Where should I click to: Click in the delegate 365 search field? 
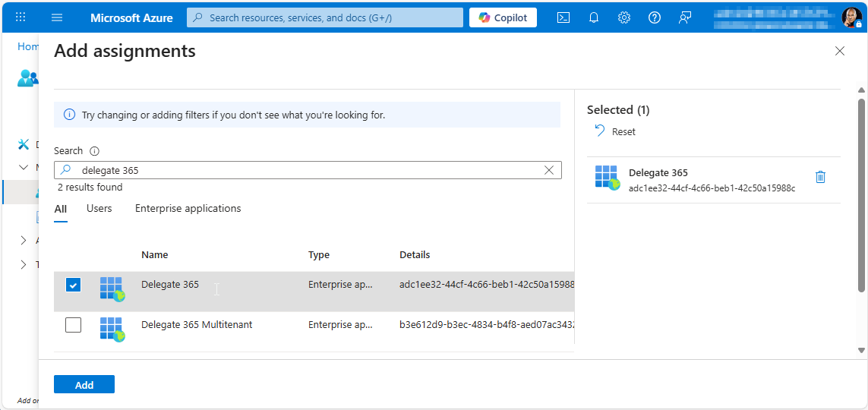tap(304, 170)
